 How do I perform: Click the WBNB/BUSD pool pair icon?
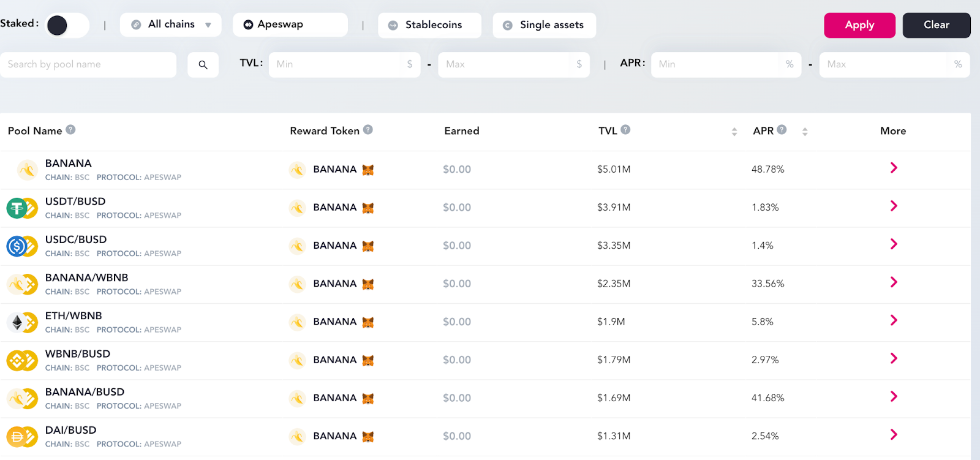(22, 361)
